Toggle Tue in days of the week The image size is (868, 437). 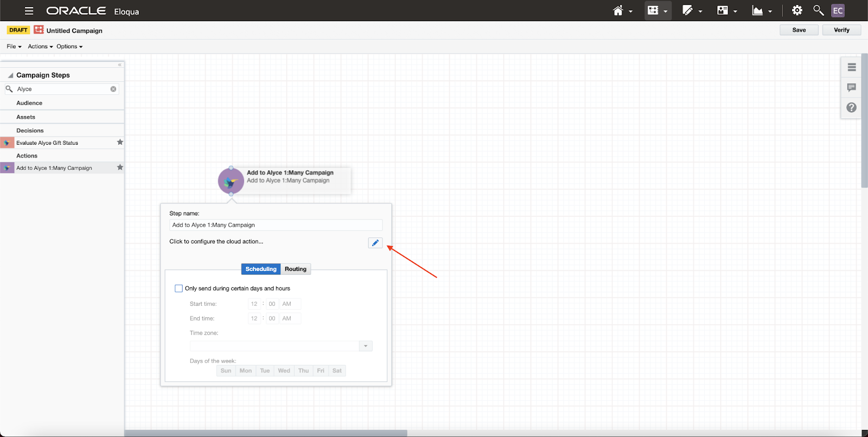265,371
